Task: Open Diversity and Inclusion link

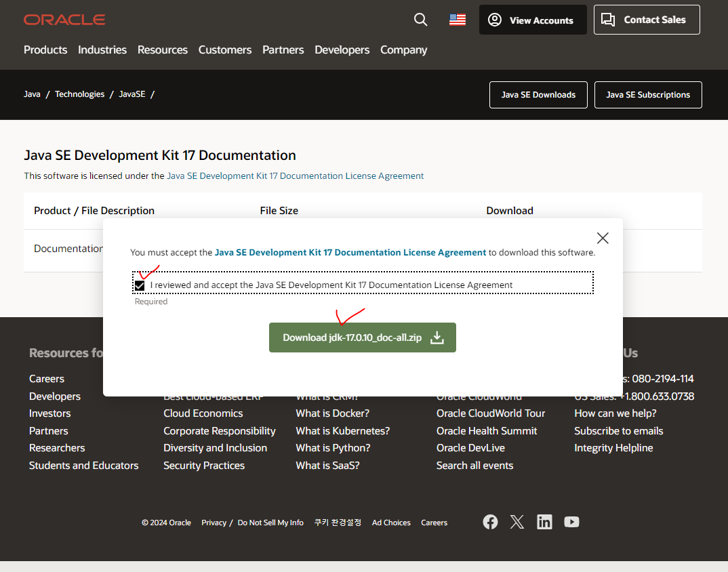Action: pos(215,448)
